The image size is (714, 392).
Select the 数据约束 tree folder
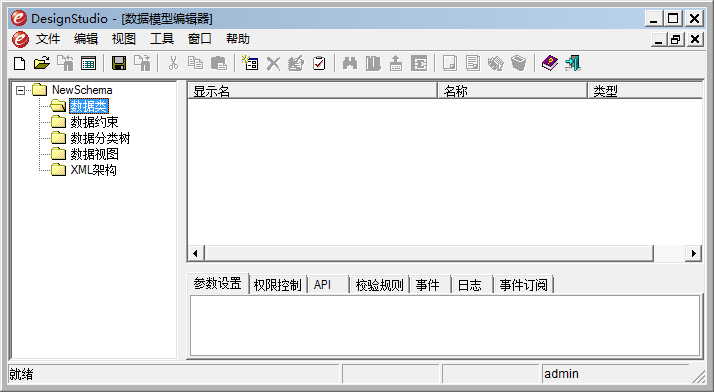coord(94,122)
